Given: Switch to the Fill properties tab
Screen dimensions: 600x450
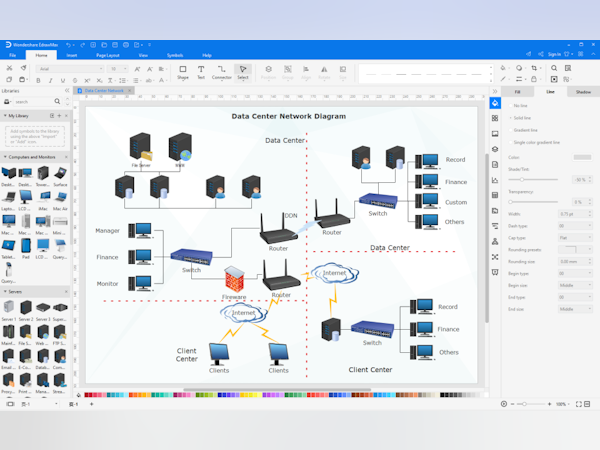Looking at the screenshot, I should pyautogui.click(x=517, y=92).
